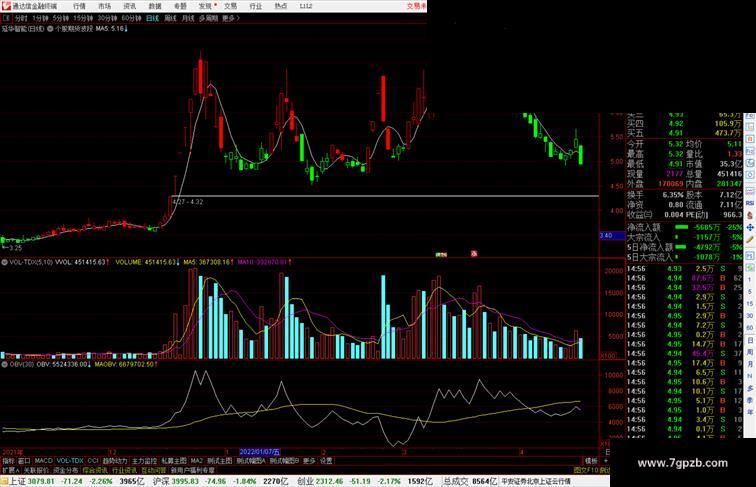Screen dimensions: 756x487
Task: Expand 更多 period options
Action: tap(230, 18)
